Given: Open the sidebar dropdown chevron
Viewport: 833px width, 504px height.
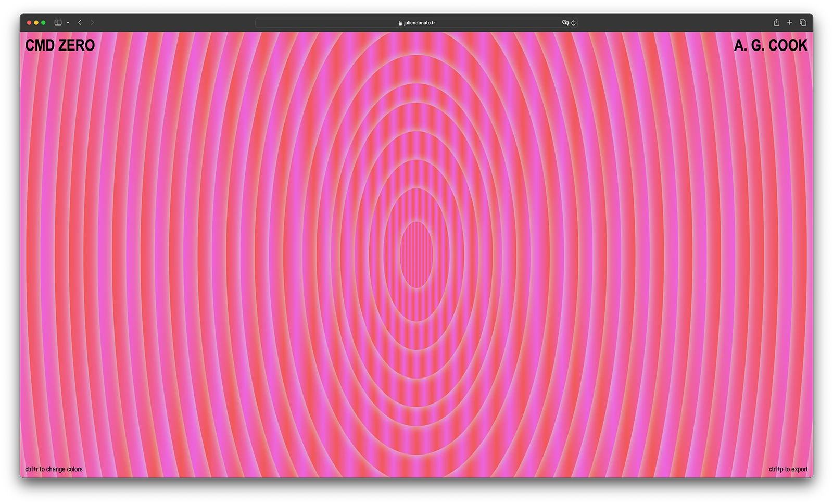Looking at the screenshot, I should (68, 22).
